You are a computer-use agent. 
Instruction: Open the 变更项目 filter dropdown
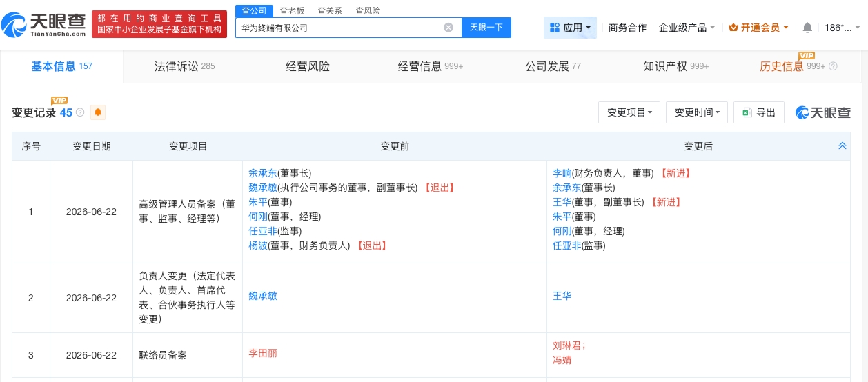click(x=629, y=112)
